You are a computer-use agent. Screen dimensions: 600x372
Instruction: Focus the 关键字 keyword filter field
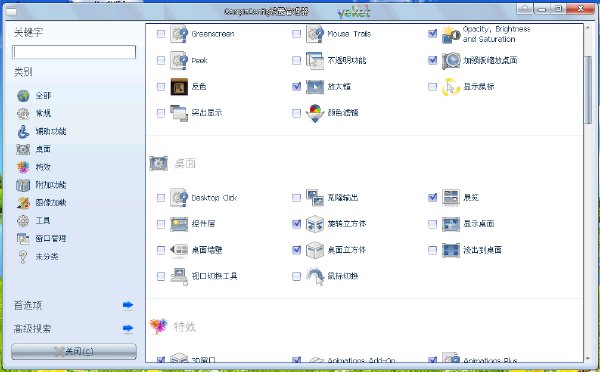pos(74,52)
